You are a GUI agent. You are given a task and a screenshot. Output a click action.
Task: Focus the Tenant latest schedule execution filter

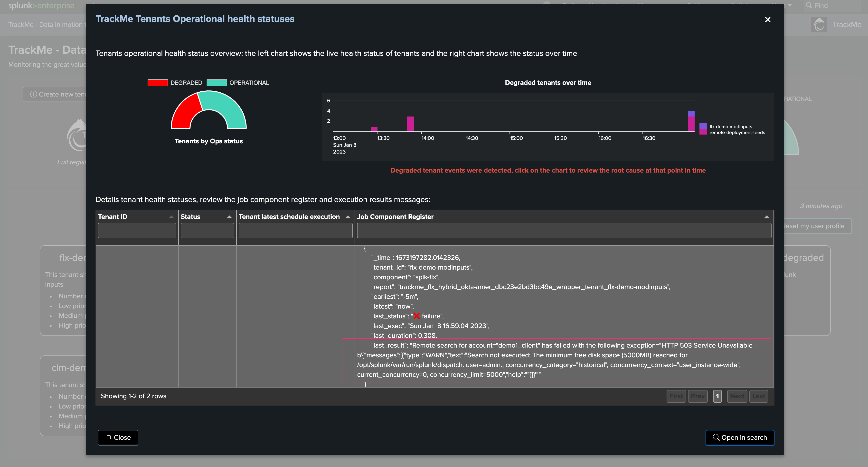point(295,231)
